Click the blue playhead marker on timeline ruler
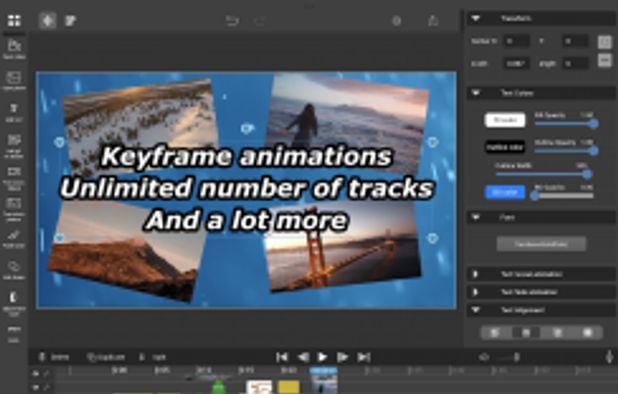 [x=323, y=371]
